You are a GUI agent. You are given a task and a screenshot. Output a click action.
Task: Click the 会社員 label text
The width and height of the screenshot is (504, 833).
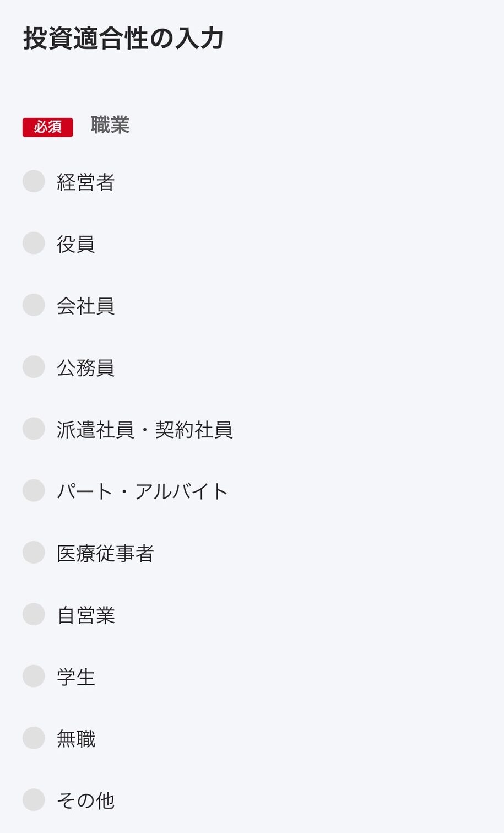[x=85, y=306]
